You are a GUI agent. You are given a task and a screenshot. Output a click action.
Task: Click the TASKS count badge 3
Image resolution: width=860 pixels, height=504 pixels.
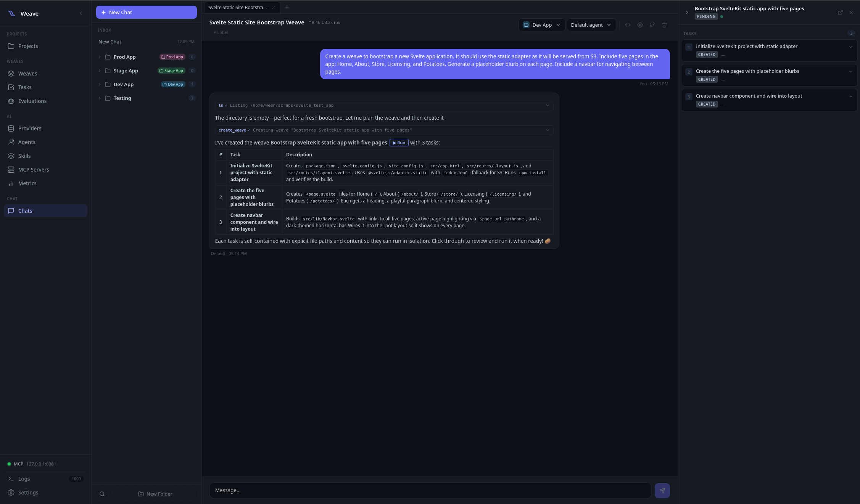point(851,33)
